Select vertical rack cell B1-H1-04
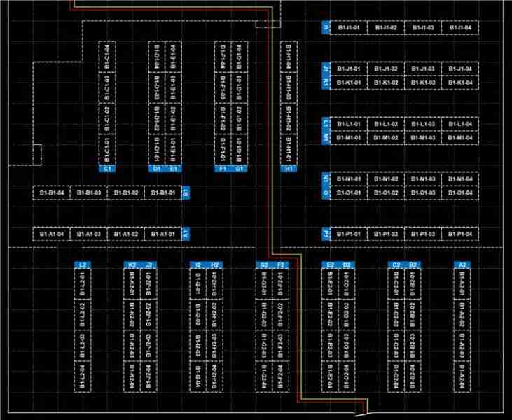Screen dimensions: 512x420 pyautogui.click(x=289, y=57)
